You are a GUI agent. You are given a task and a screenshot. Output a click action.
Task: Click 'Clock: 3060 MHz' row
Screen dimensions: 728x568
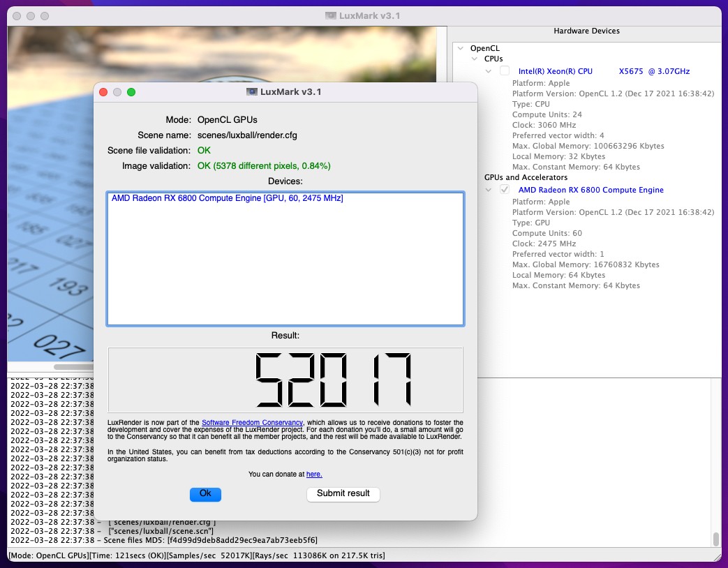[544, 125]
